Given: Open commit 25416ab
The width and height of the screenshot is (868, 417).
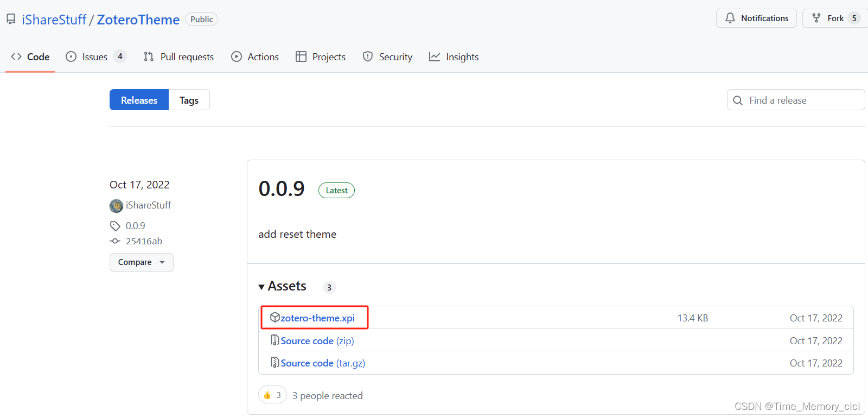Looking at the screenshot, I should point(144,241).
